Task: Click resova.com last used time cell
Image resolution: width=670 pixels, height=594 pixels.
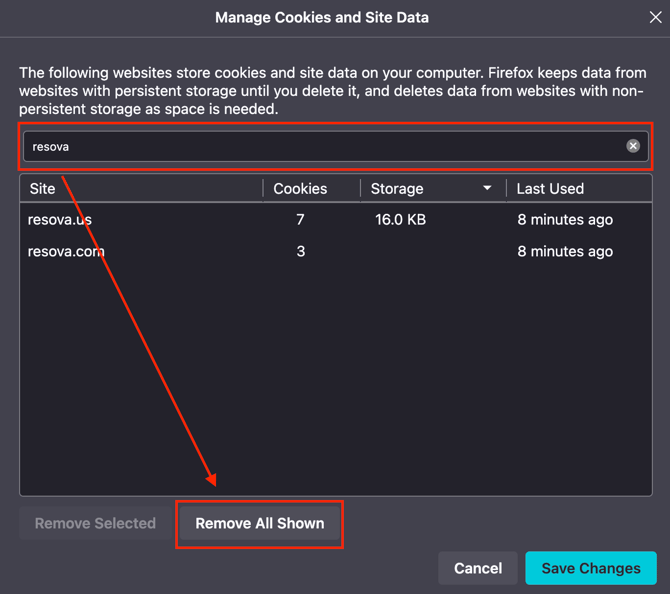Action: (565, 251)
